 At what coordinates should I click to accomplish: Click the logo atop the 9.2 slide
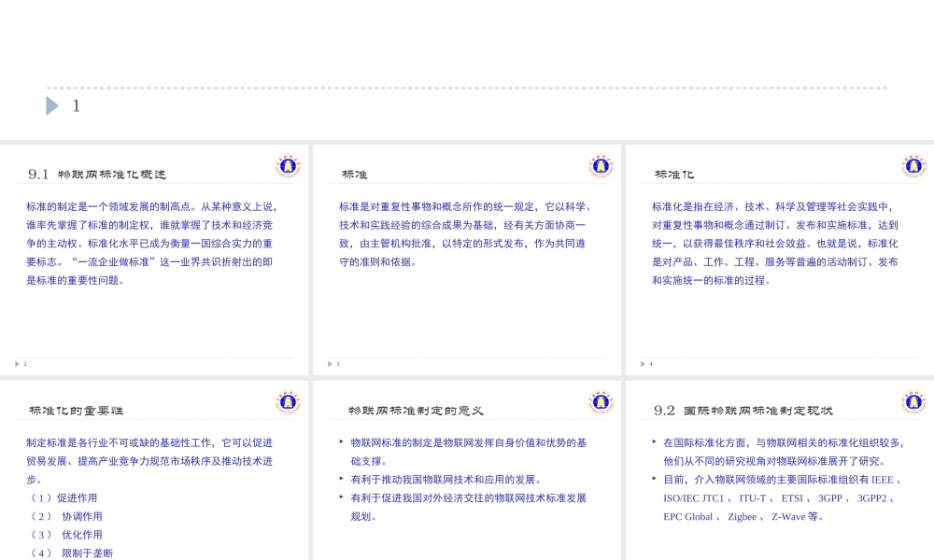tap(913, 402)
